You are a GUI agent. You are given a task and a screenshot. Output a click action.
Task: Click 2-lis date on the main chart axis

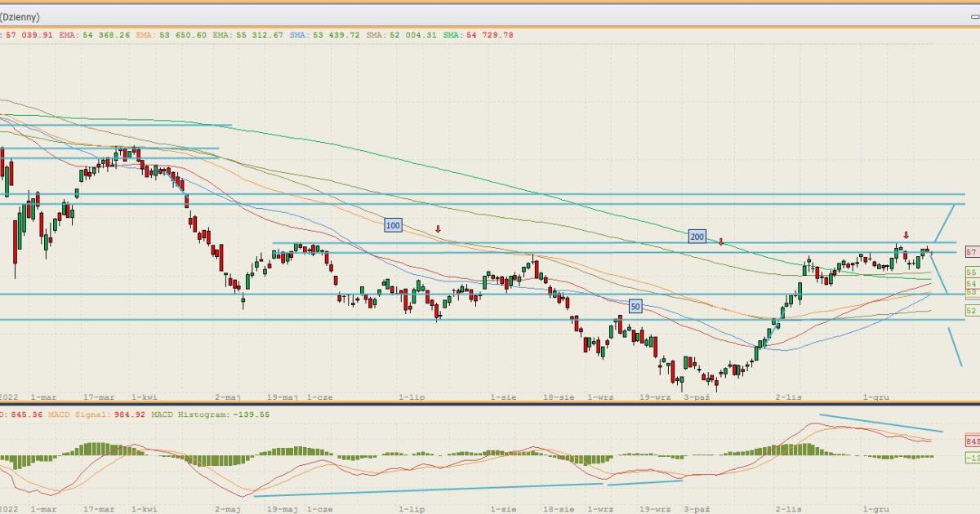point(788,397)
